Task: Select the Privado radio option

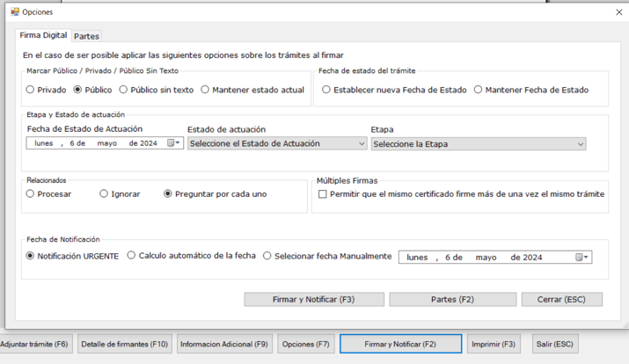Action: [31, 90]
